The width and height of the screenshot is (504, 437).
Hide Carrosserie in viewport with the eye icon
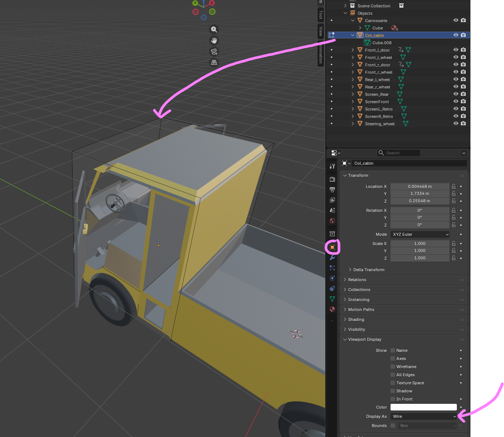(456, 21)
